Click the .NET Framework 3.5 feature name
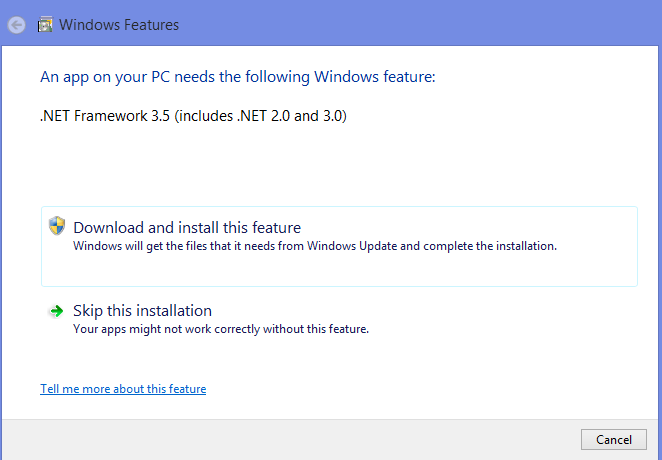 tap(105, 115)
